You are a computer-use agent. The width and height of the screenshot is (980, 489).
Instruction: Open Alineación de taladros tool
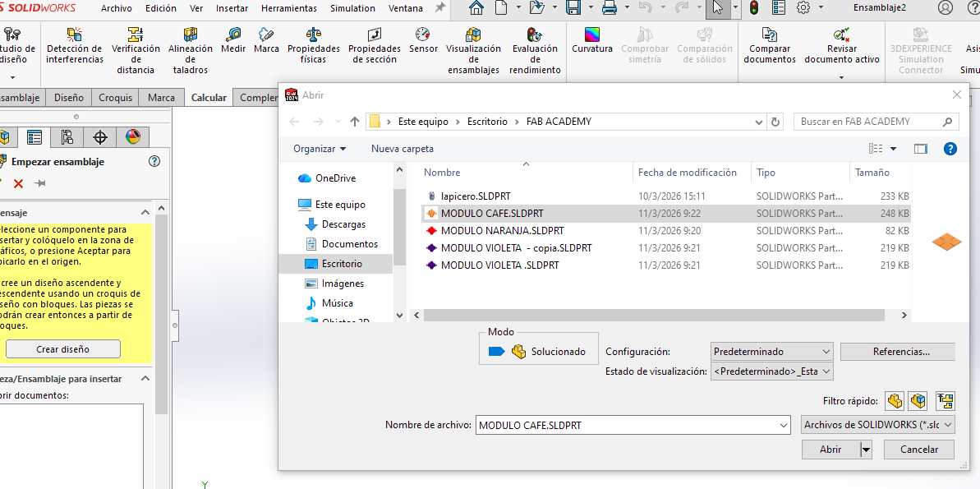pos(190,51)
